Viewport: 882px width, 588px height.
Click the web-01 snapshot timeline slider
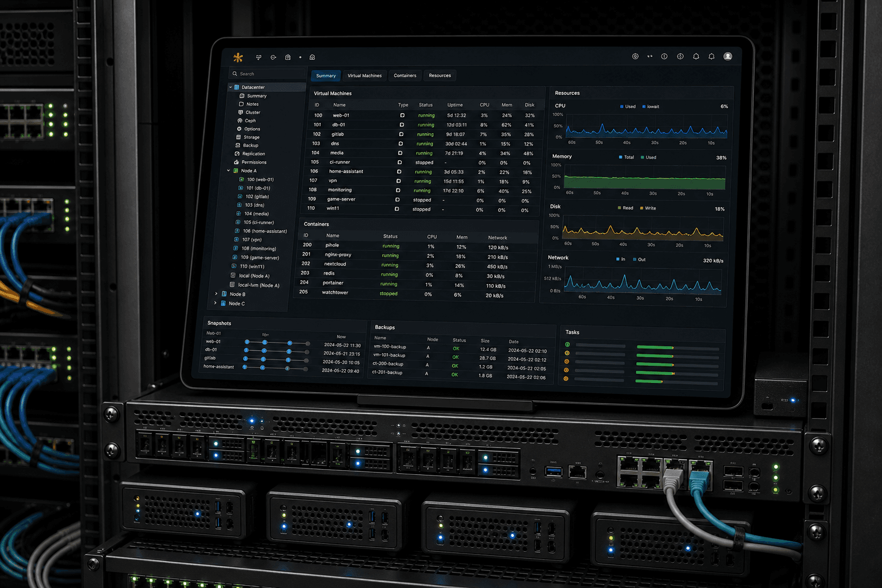click(278, 343)
